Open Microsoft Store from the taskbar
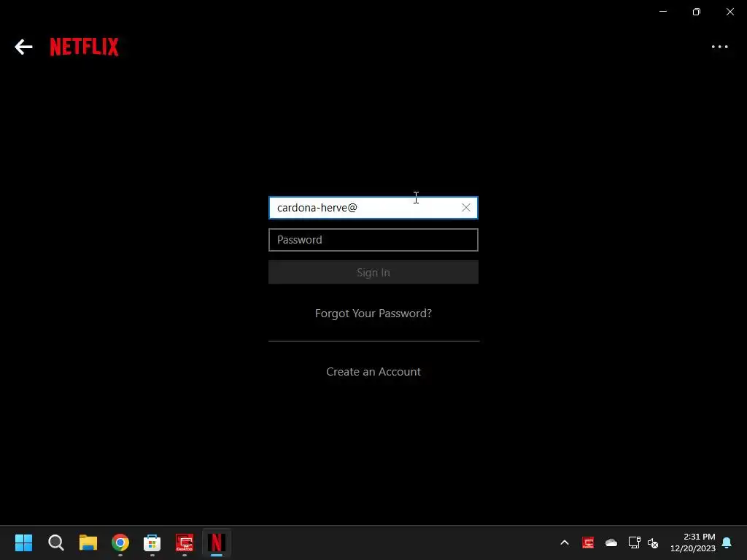Image resolution: width=747 pixels, height=560 pixels. click(152, 542)
